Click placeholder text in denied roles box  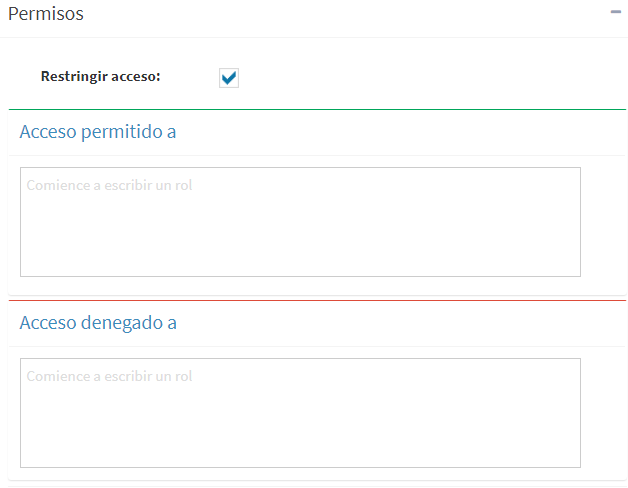pos(109,376)
